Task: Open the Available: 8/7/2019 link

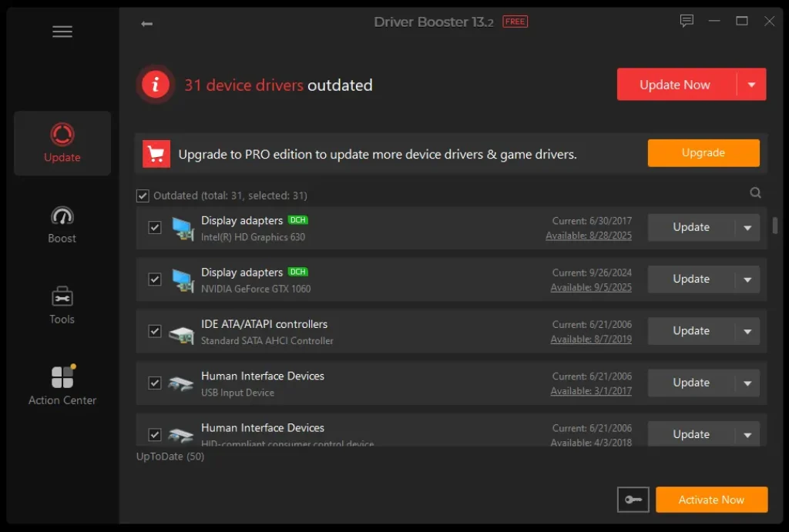Action: coord(591,339)
